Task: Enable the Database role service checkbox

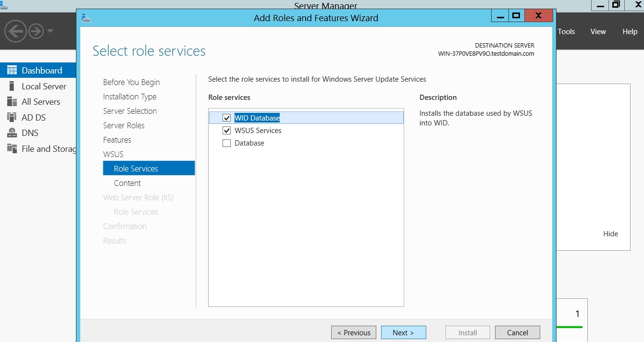Action: (x=227, y=143)
